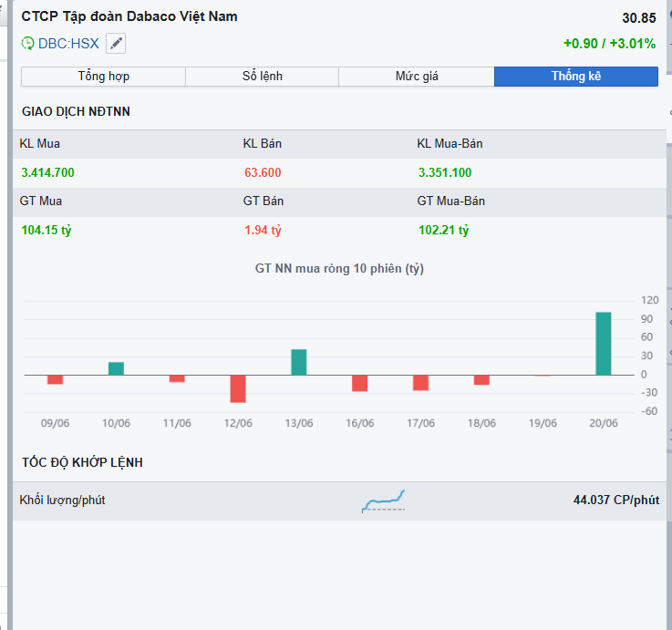Click the GT Mua-Bán value 102.21 tỷ
Screen dimensions: 672x630
coord(443,230)
